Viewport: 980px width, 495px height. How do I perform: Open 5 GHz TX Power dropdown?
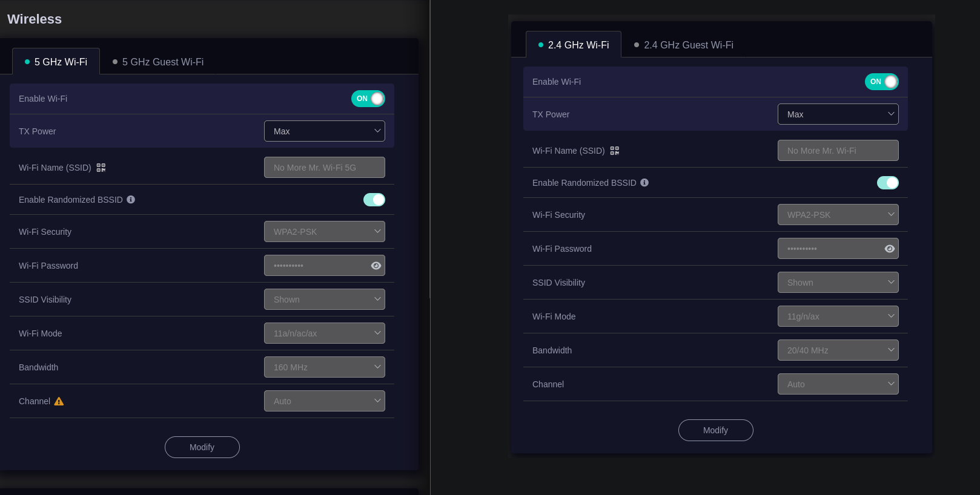[x=325, y=131]
